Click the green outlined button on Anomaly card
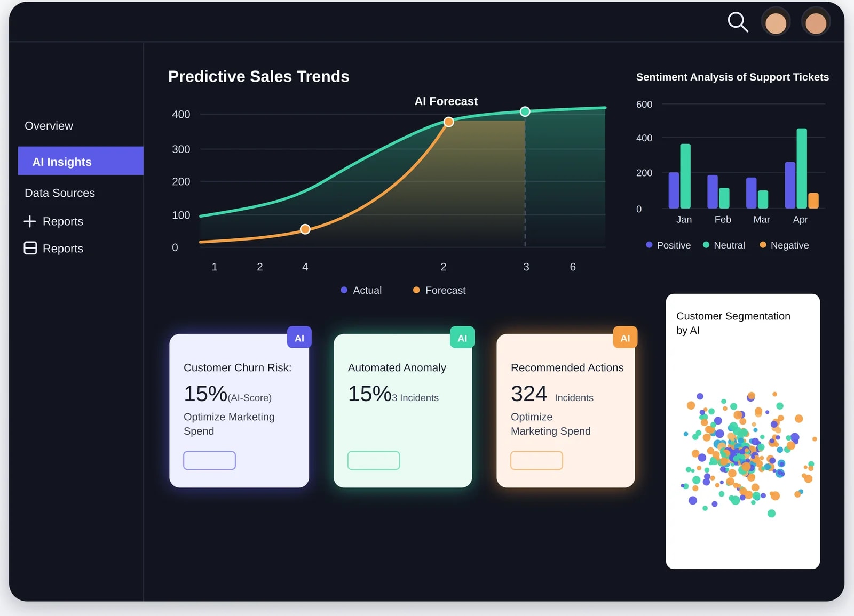Screen dimensions: 854x616 click(374, 460)
